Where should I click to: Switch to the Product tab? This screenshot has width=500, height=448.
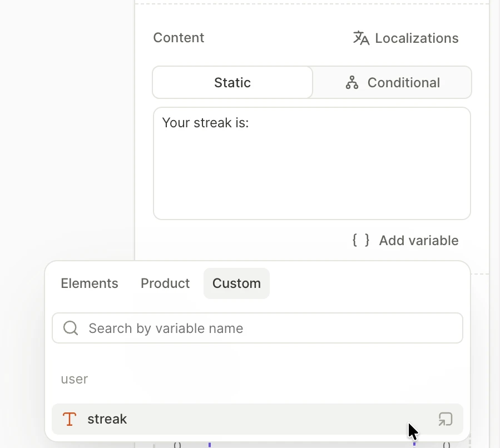coord(165,283)
